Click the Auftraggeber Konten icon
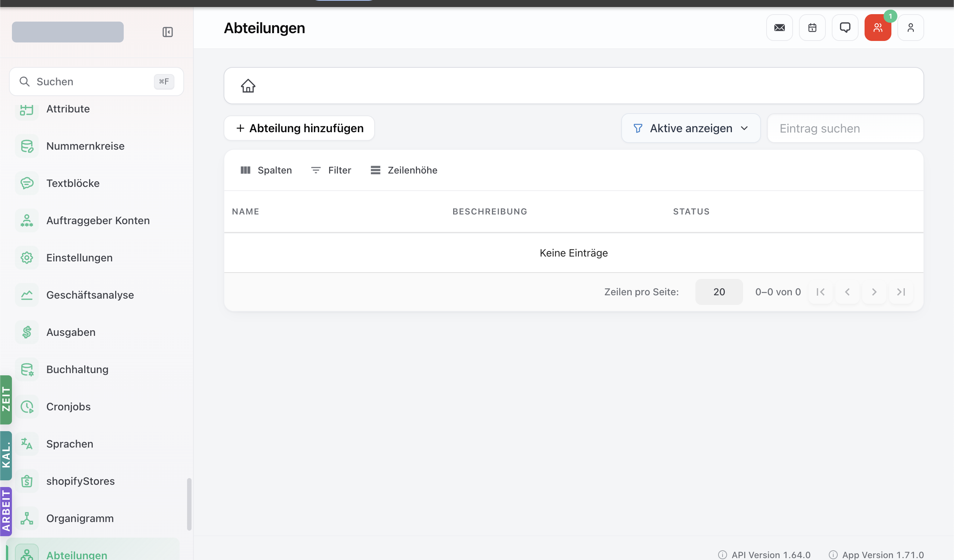This screenshot has height=560, width=954. pyautogui.click(x=27, y=220)
